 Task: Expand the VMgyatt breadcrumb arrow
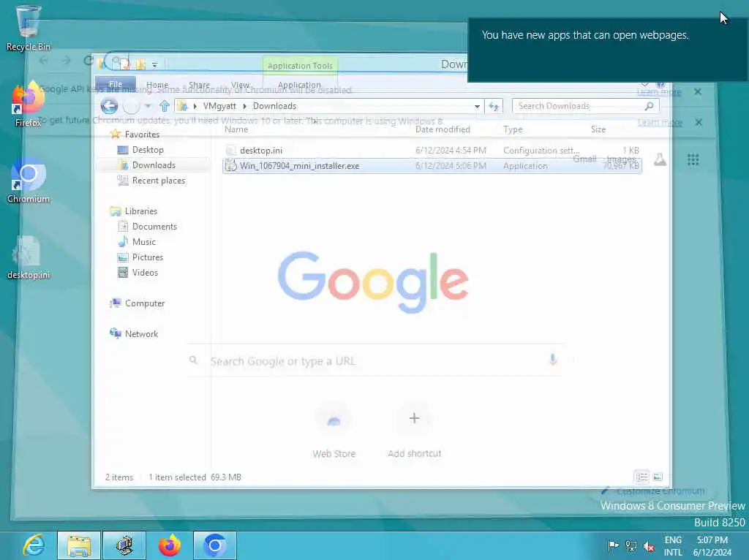click(244, 106)
